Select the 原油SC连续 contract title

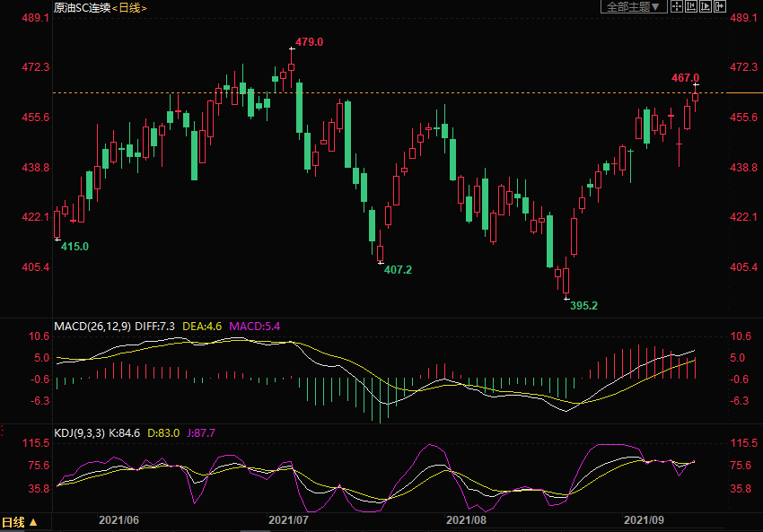[x=82, y=8]
